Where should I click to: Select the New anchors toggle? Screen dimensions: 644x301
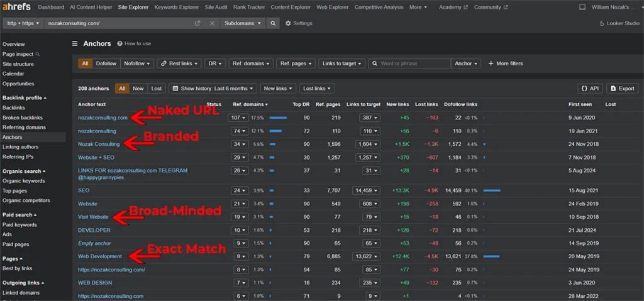pyautogui.click(x=138, y=88)
